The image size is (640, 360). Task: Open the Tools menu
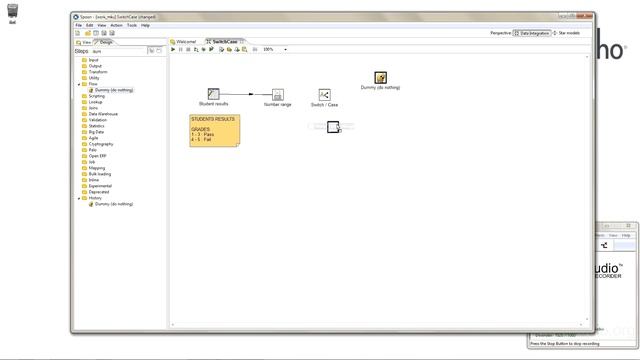[132, 25]
